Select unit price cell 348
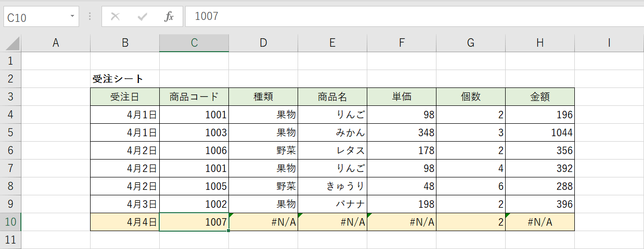644x249 pixels. pos(402,133)
